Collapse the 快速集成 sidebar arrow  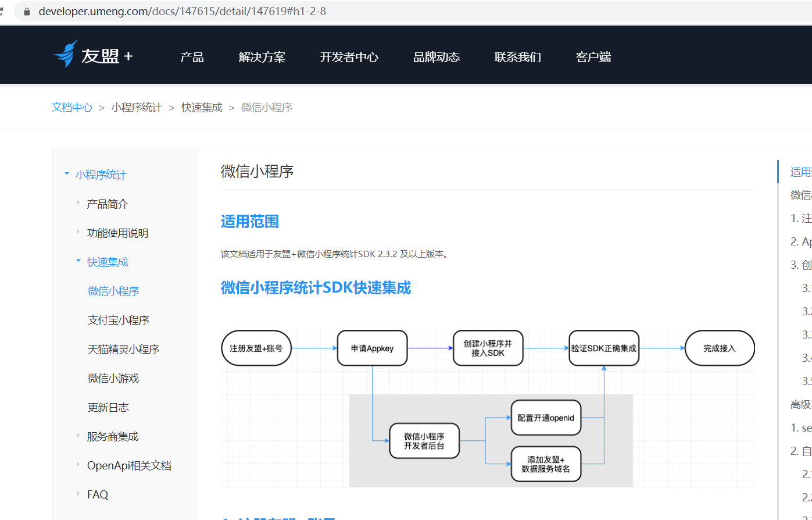pyautogui.click(x=78, y=261)
